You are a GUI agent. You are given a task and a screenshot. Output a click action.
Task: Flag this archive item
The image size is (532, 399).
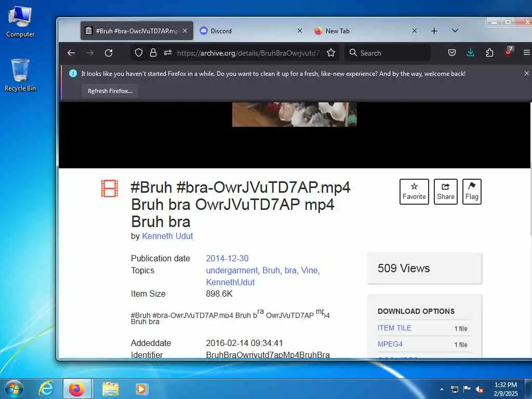pyautogui.click(x=472, y=192)
